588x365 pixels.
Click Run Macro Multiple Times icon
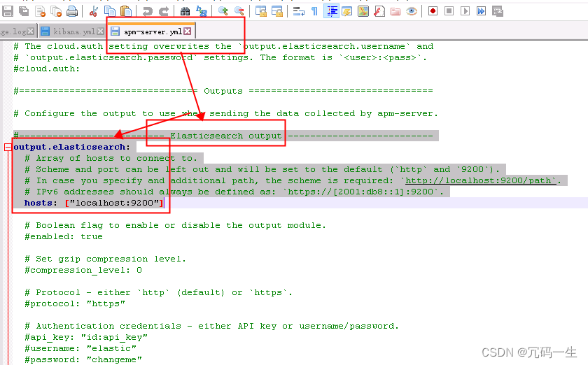[x=481, y=11]
